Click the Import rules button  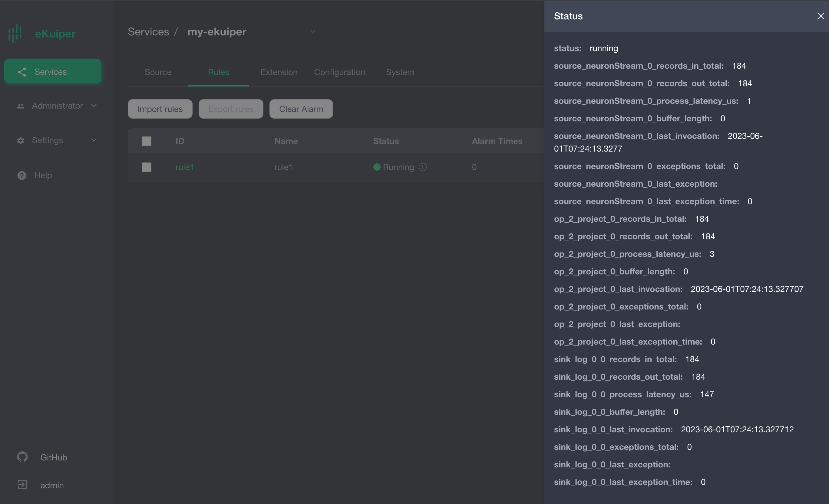(160, 109)
